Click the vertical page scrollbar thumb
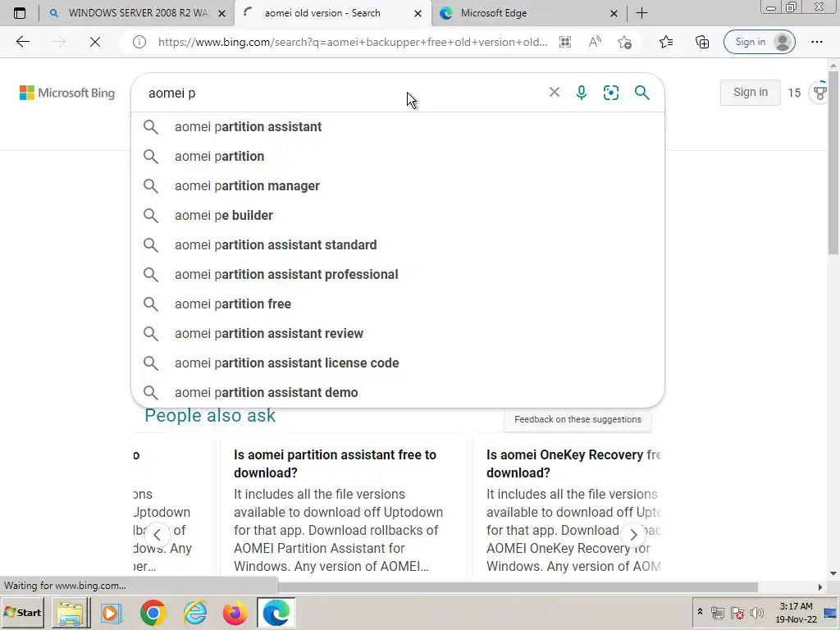Screen dimensions: 840x630 point(833,163)
